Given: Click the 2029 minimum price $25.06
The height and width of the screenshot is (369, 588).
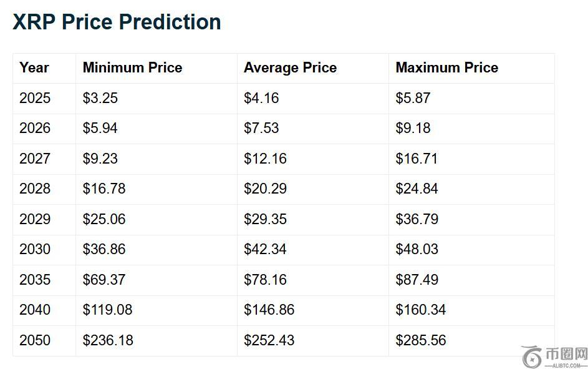Looking at the screenshot, I should tap(104, 219).
